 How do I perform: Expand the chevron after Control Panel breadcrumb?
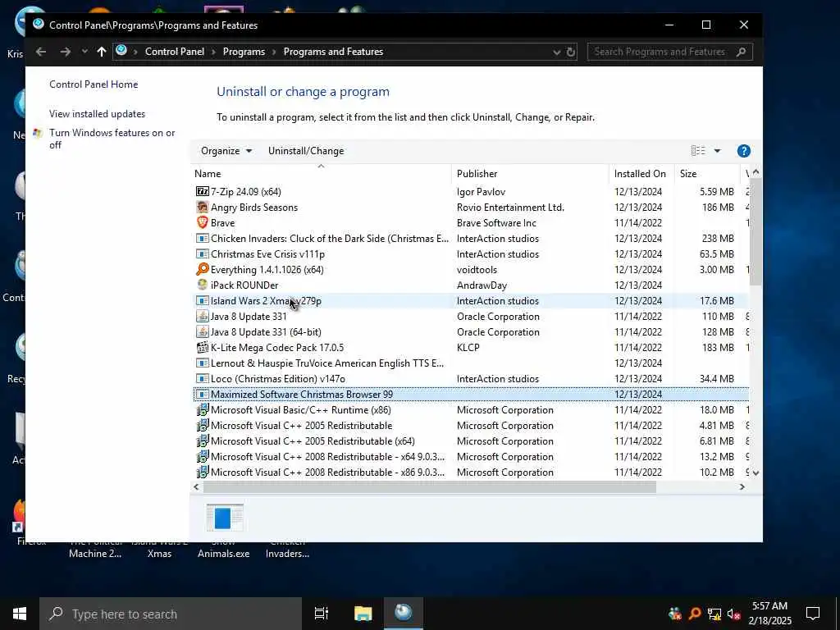(213, 52)
